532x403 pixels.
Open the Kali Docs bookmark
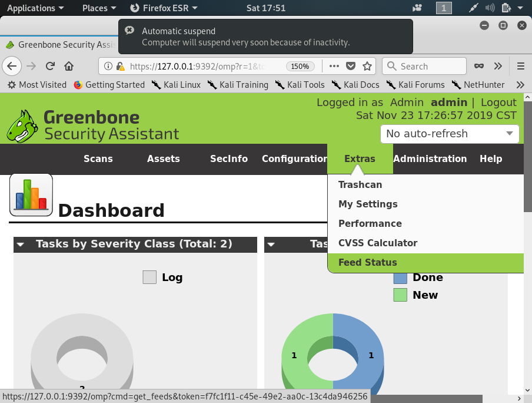[355, 85]
